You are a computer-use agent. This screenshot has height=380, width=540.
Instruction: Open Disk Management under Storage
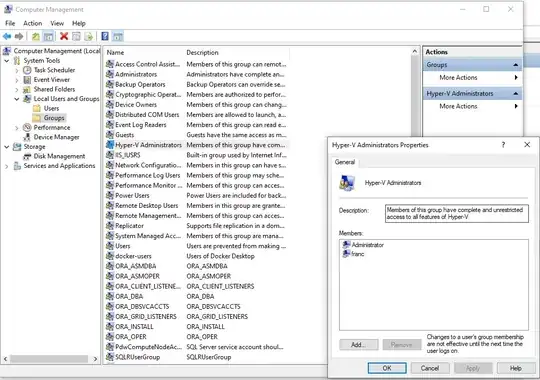pyautogui.click(x=59, y=156)
